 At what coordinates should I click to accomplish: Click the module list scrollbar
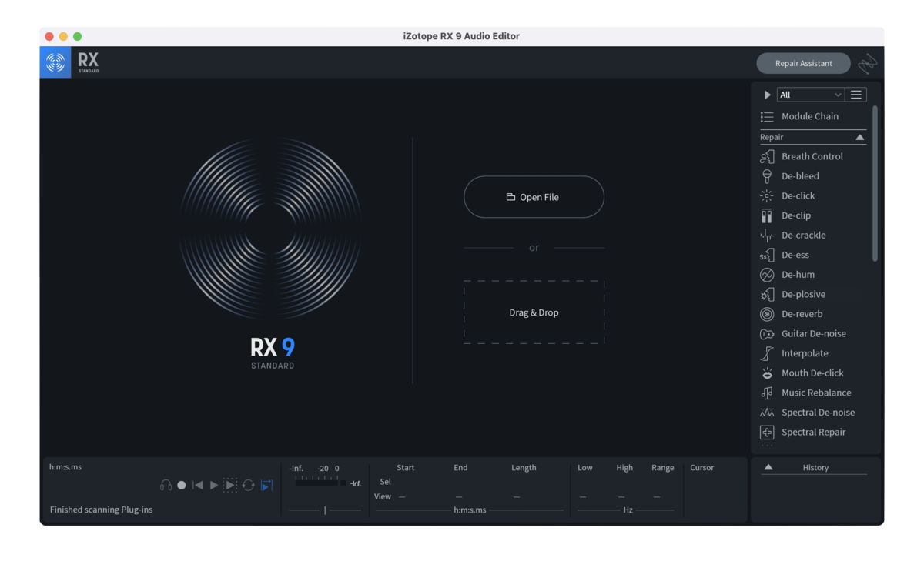point(875,183)
